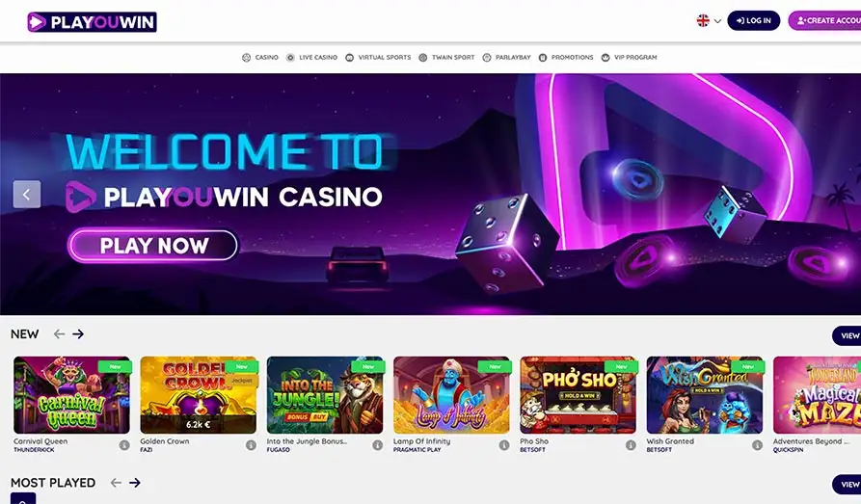Viewport: 861px width, 504px height.
Task: Click the Log In button
Action: tap(753, 21)
